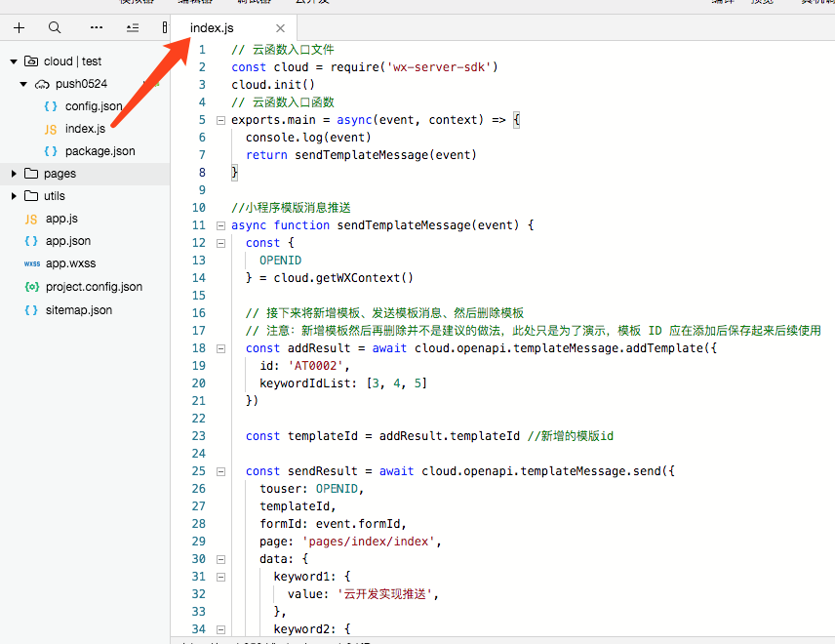The width and height of the screenshot is (835, 644).
Task: Click cloud.init() on line 3
Action: point(273,85)
